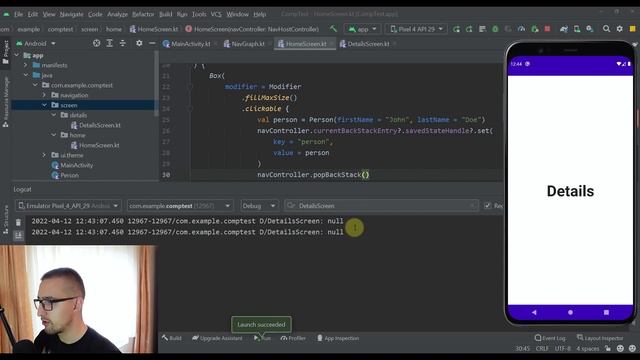Click the Sync Project with Gradle icon
This screenshot has height=360, width=640.
pos(564,29)
